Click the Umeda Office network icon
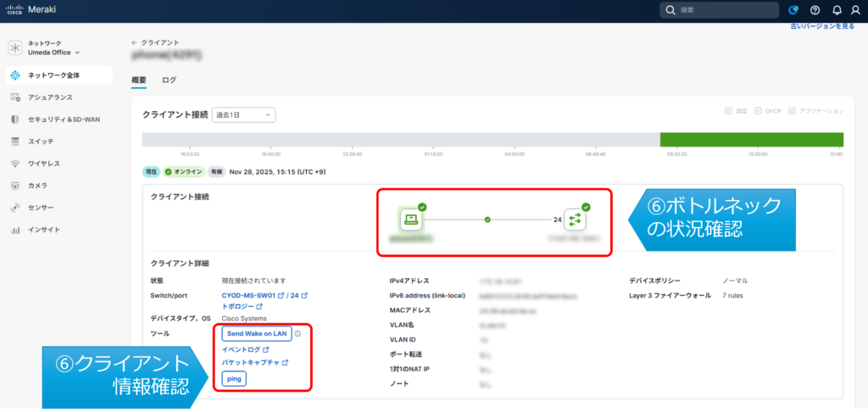Image resolution: width=868 pixels, height=412 pixels. [15, 48]
